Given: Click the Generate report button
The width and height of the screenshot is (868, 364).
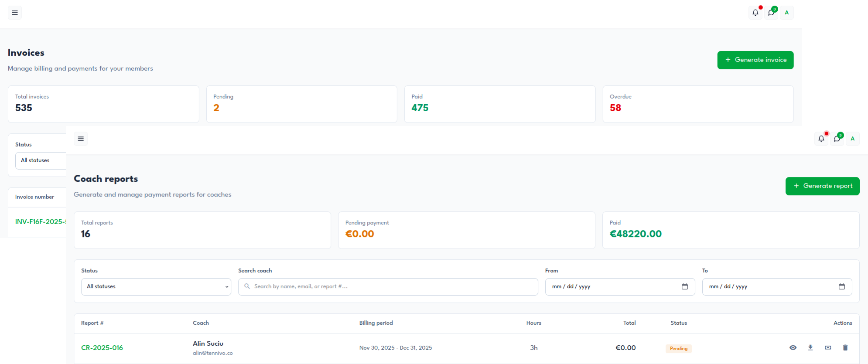Looking at the screenshot, I should (x=822, y=186).
